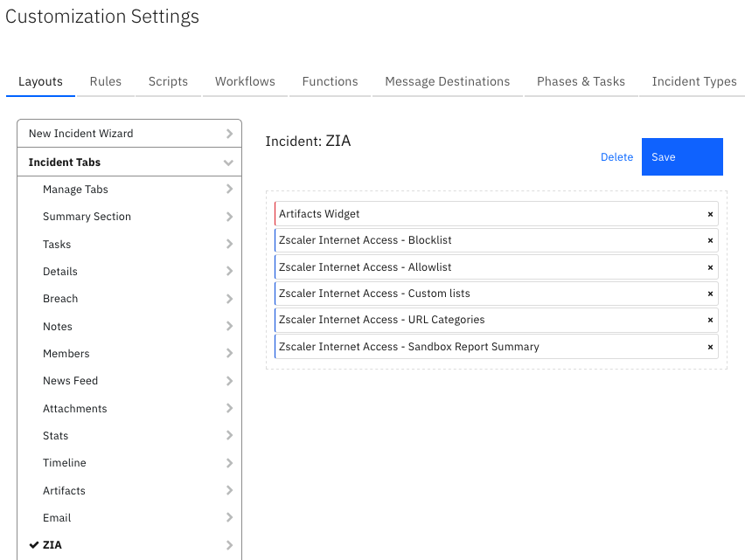
Task: Select Tasks in the sidebar
Action: [x=129, y=244]
